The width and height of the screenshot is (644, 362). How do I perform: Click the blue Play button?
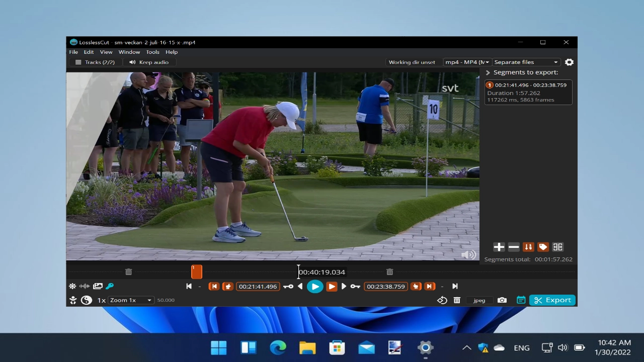click(x=315, y=287)
